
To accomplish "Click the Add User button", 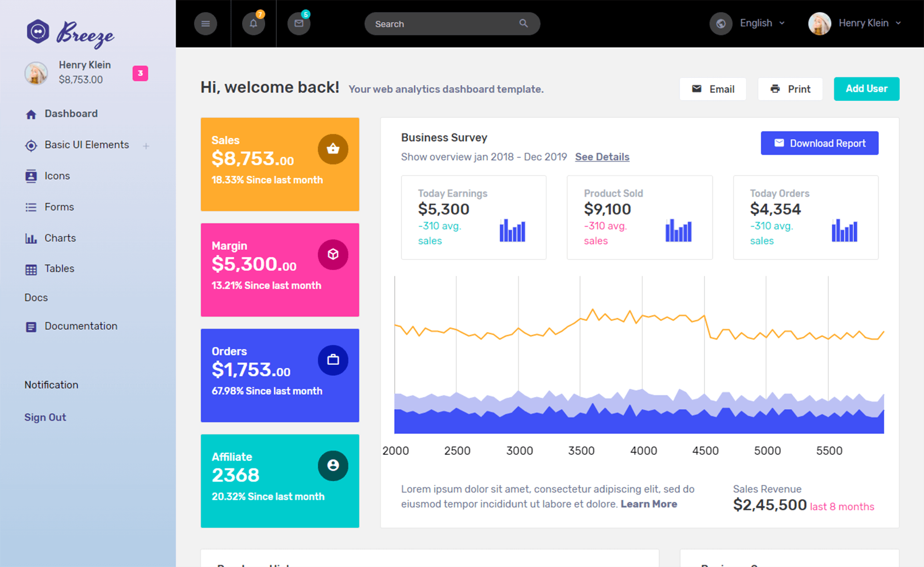I will point(867,89).
